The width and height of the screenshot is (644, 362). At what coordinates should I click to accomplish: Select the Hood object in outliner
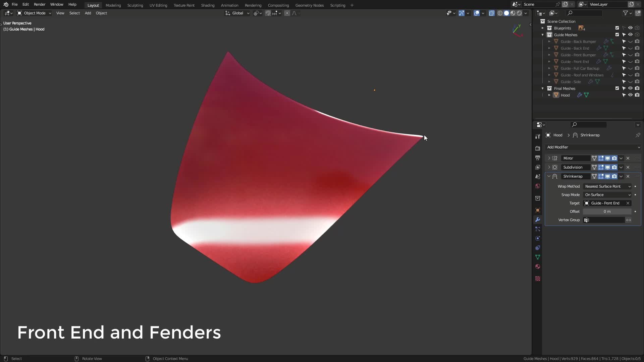coord(565,95)
